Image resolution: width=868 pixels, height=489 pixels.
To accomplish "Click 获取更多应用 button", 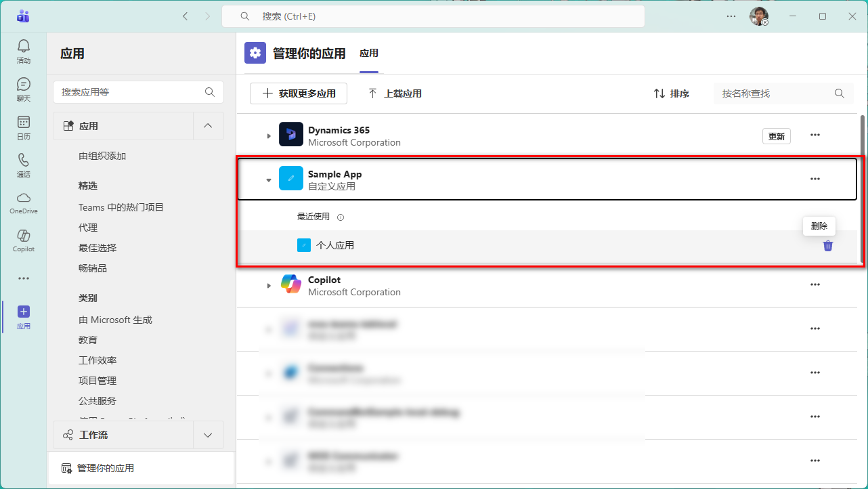I will [x=299, y=93].
